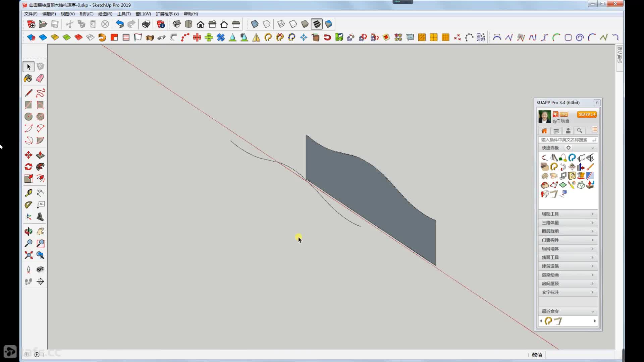
Task: Click the orange SUAPP 3.4 button
Action: click(587, 114)
